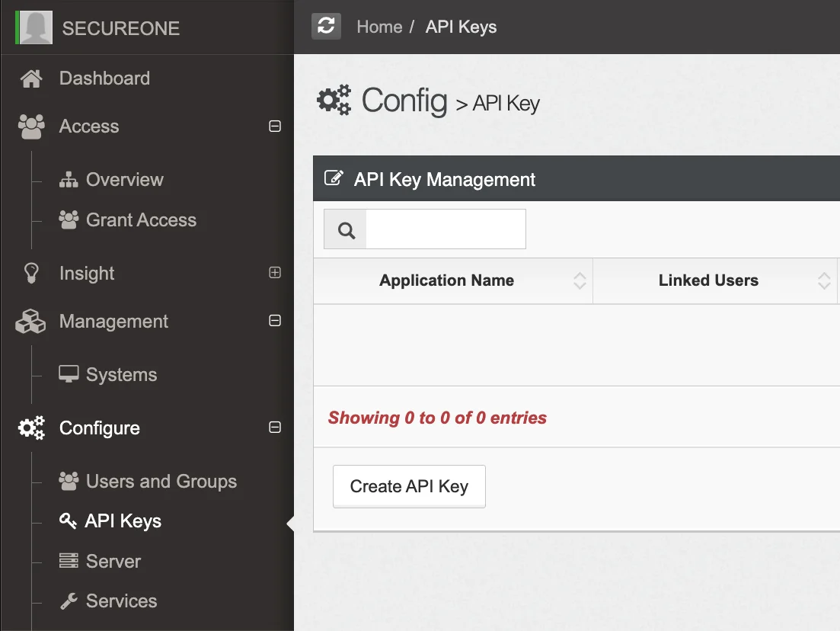Click the Linked Users column header
Viewport: 840px width, 631px height.
pos(715,281)
